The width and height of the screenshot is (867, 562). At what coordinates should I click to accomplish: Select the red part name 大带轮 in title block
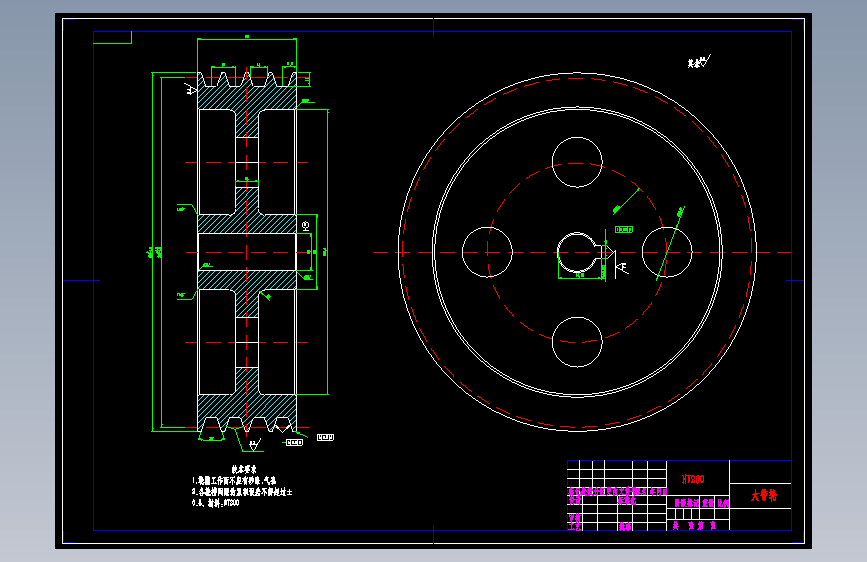point(764,495)
